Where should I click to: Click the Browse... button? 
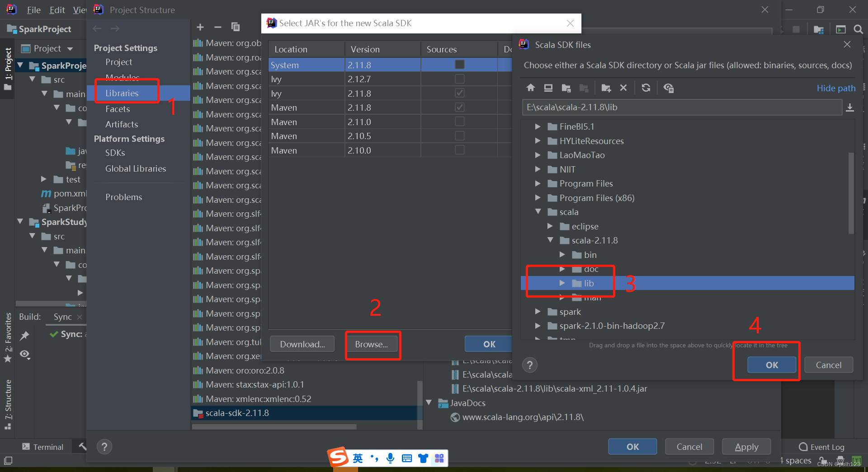(372, 344)
